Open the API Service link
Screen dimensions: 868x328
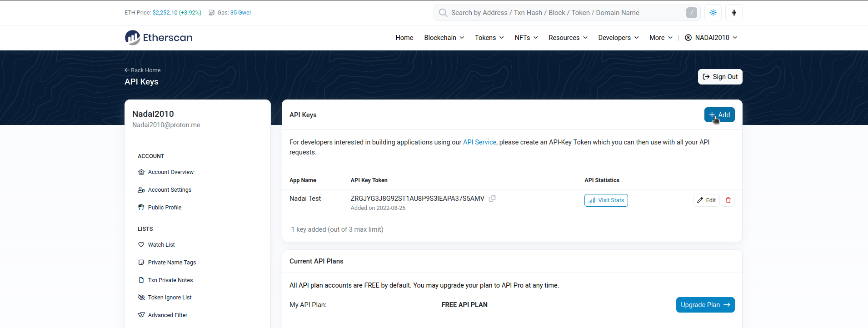(479, 142)
